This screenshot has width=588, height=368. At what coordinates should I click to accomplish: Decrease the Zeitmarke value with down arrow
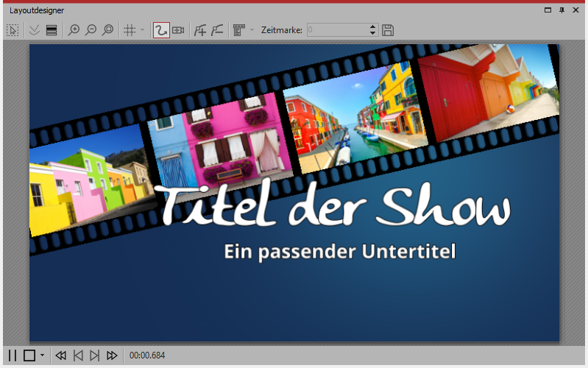pyautogui.click(x=372, y=33)
